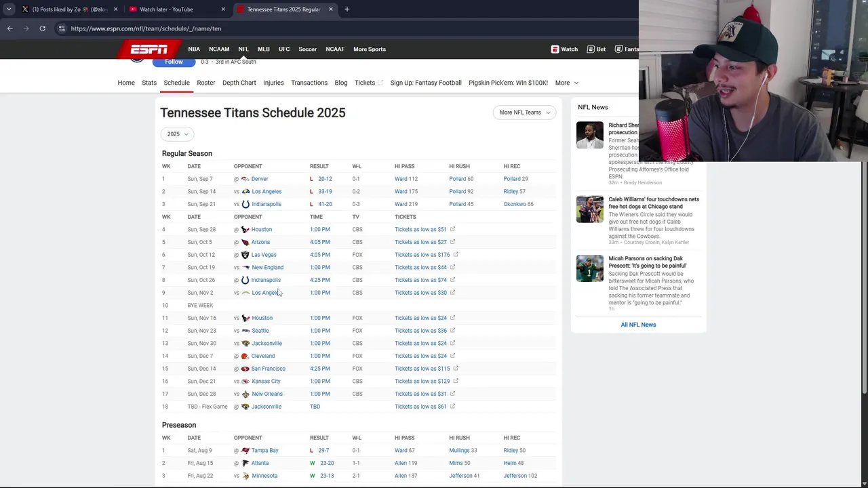This screenshot has width=868, height=488.
Task: Click Okonkwo 66 hi rec stat
Action: 518,204
